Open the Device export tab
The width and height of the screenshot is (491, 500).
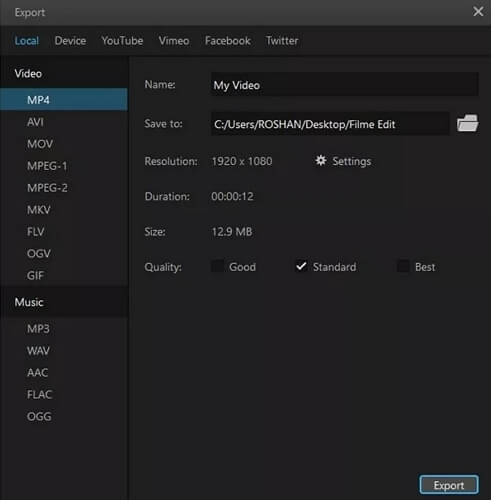coord(70,41)
